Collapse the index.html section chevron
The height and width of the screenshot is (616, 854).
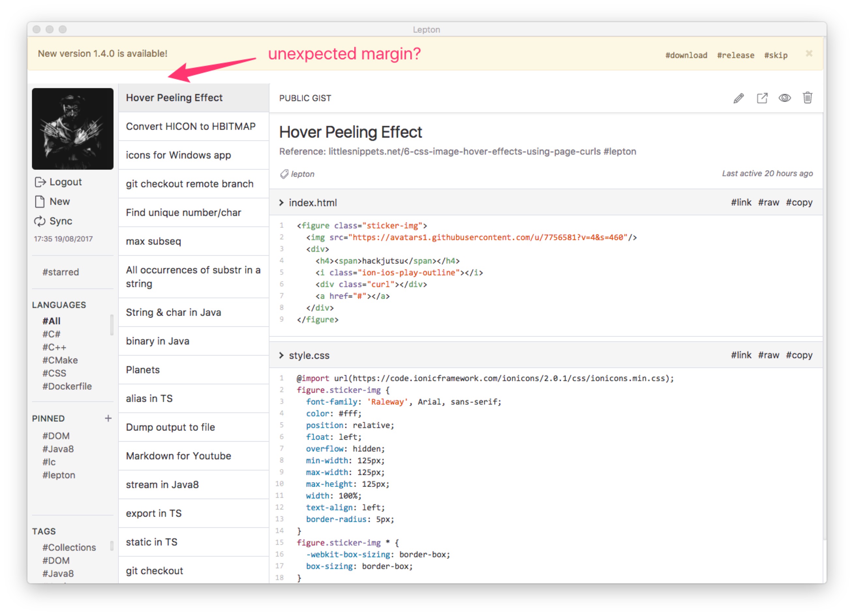pyautogui.click(x=282, y=203)
